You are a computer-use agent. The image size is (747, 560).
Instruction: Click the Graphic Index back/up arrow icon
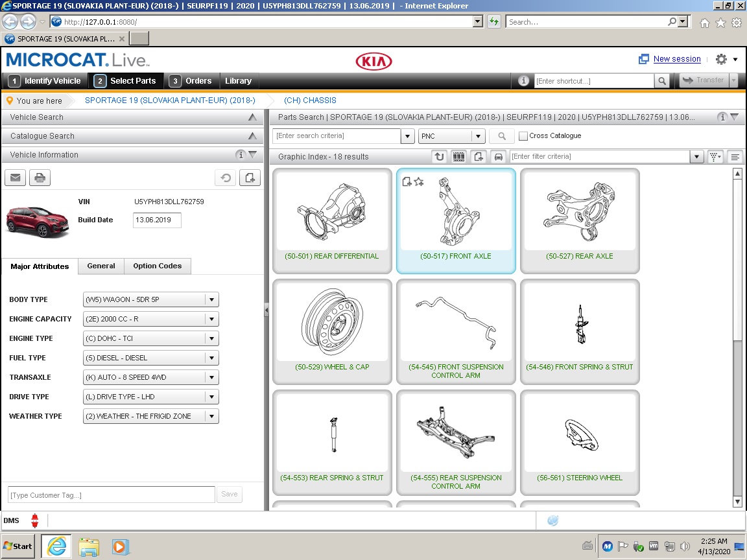pyautogui.click(x=439, y=157)
